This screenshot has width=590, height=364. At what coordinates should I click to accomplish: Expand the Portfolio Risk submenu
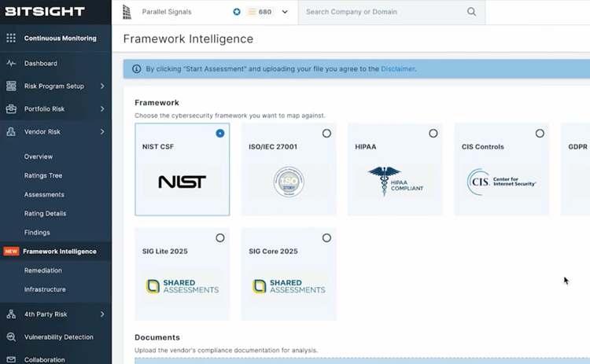coord(102,109)
